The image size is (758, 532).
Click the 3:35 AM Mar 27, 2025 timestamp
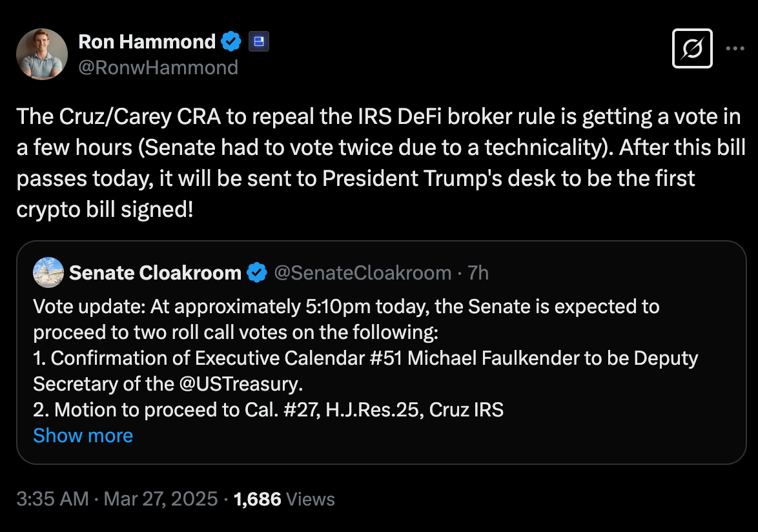[x=117, y=498]
